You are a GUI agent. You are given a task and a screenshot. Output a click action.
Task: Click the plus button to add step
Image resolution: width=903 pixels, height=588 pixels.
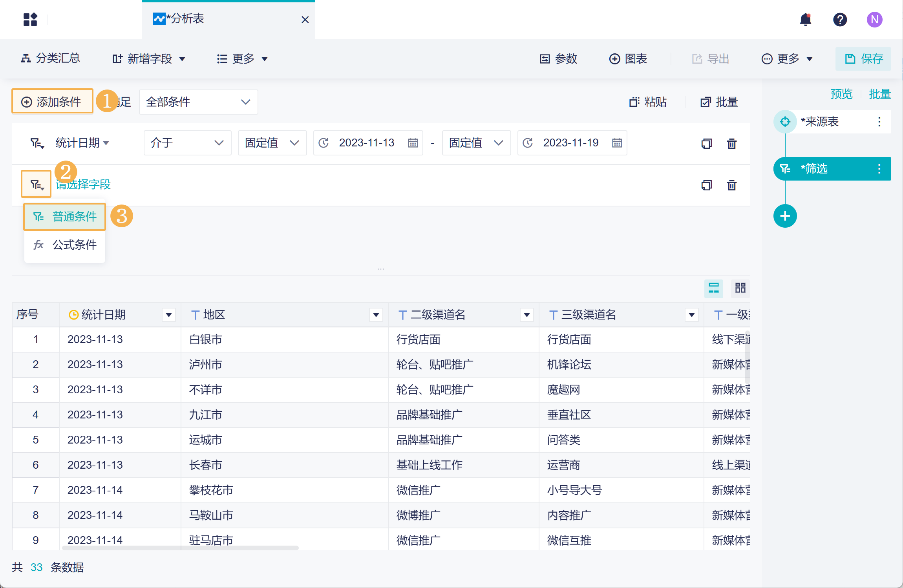coord(785,216)
